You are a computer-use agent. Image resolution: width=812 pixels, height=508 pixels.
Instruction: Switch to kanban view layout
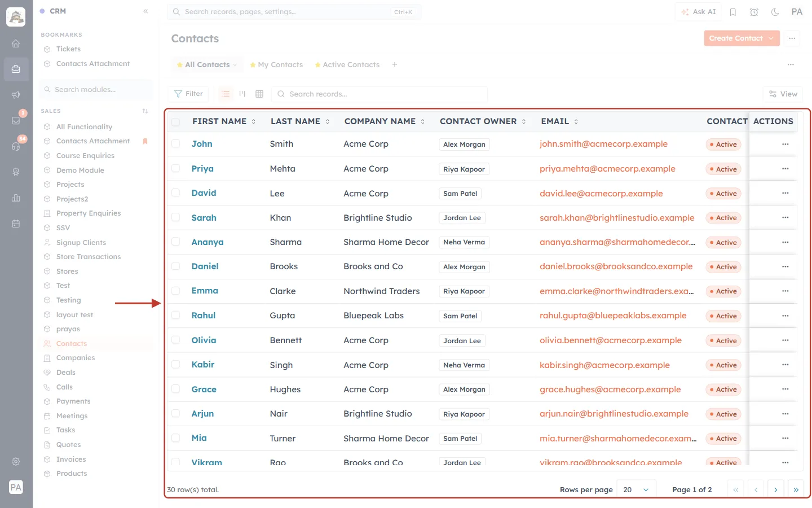(242, 94)
